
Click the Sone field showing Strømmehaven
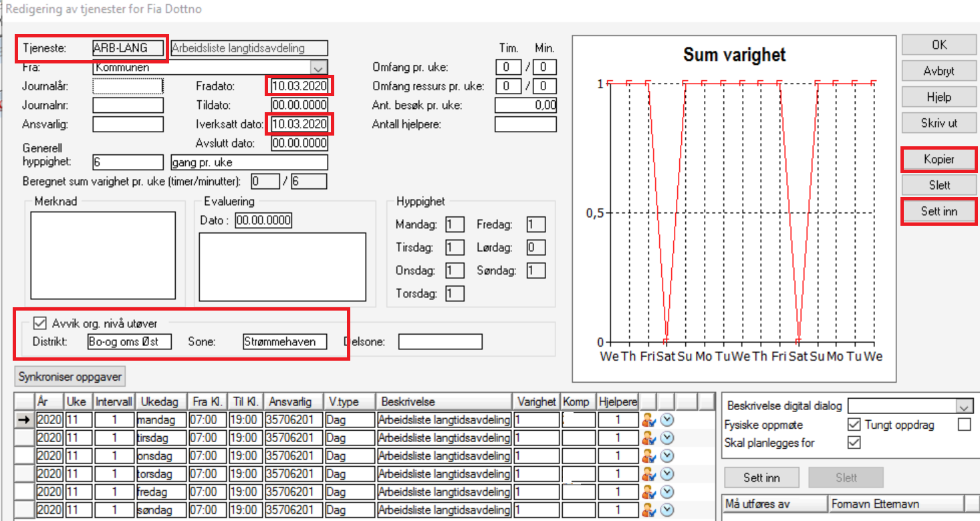(x=285, y=341)
